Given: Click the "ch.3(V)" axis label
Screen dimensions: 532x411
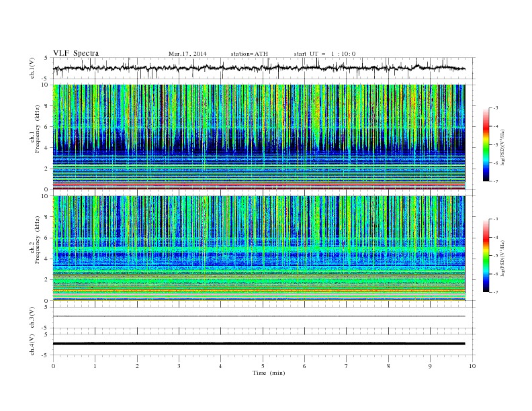Looking at the screenshot, I should [x=32, y=318].
